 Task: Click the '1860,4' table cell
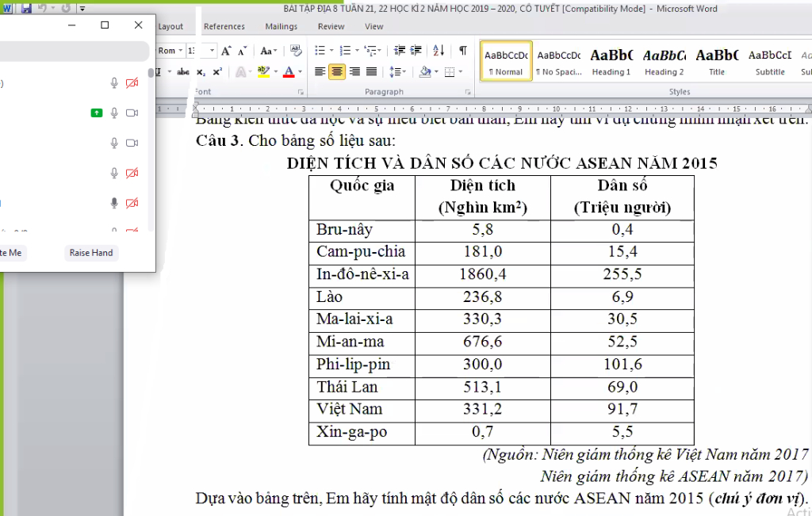(483, 274)
